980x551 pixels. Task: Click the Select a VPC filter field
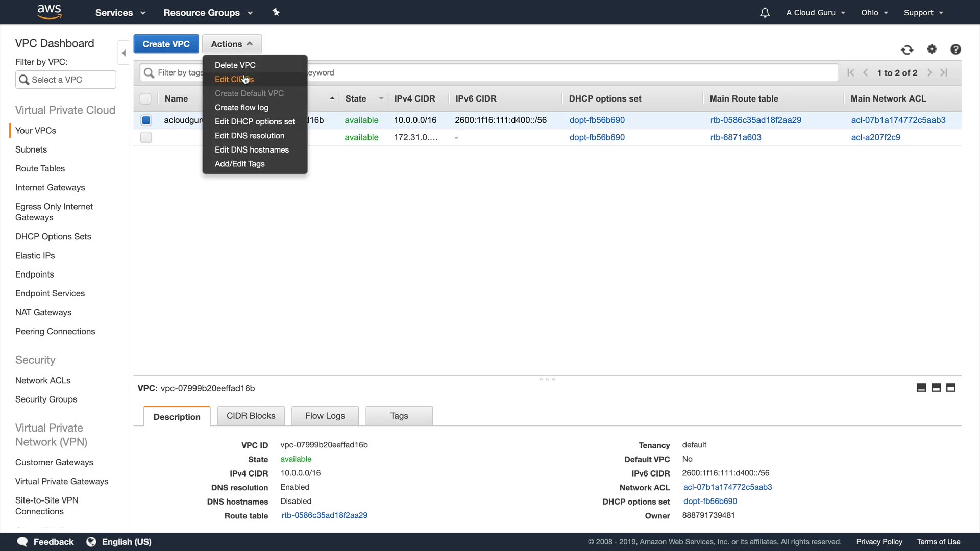click(66, 80)
